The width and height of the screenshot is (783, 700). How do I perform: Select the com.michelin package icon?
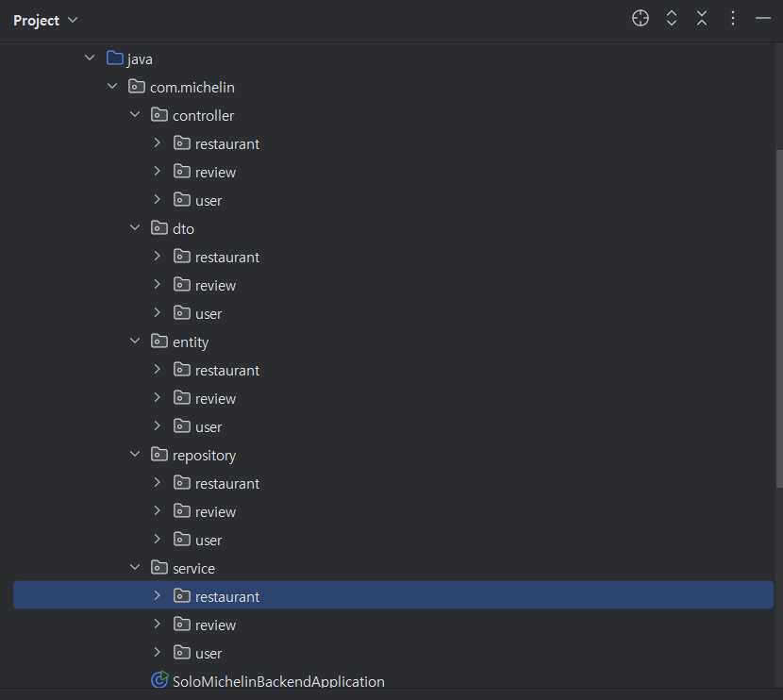tap(137, 87)
